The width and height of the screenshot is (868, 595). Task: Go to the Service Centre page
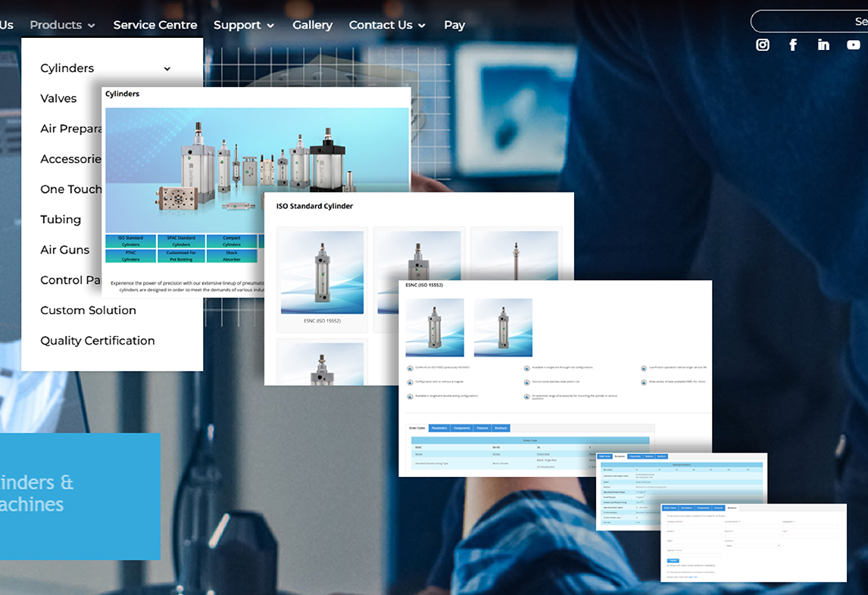[155, 25]
